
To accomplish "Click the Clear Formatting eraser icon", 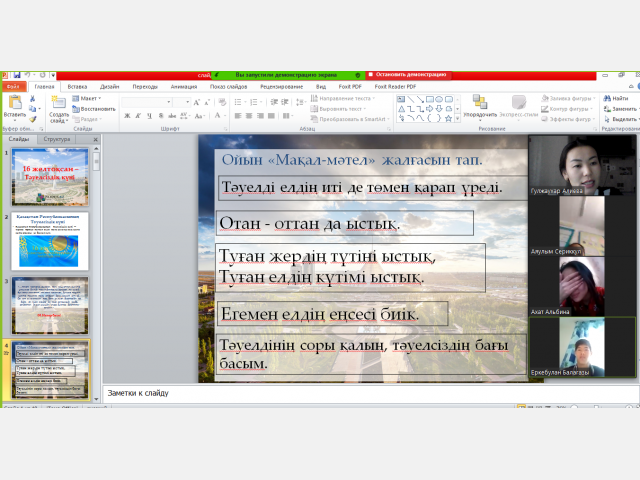I will (222, 102).
